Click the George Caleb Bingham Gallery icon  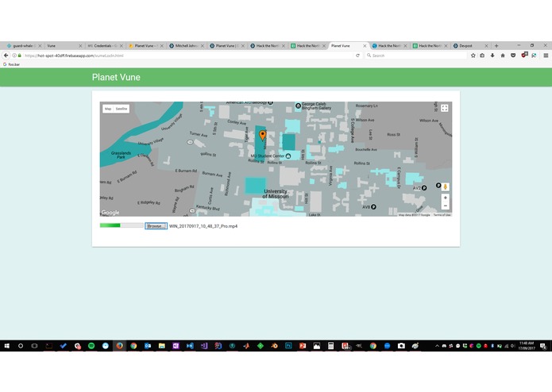coord(298,106)
